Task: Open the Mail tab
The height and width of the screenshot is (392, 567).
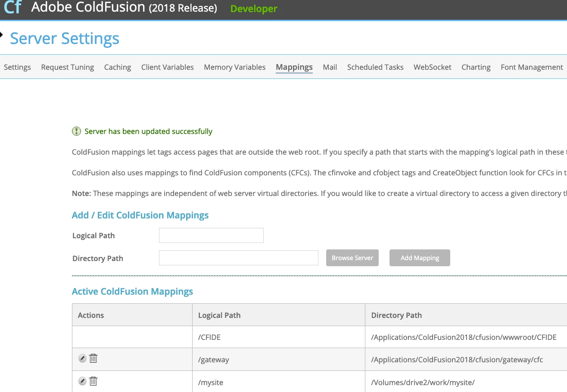Action: pyautogui.click(x=330, y=67)
